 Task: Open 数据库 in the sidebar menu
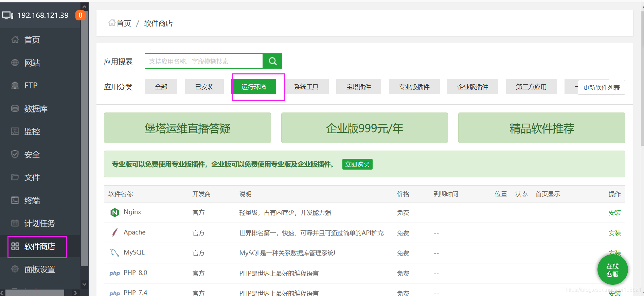point(36,108)
